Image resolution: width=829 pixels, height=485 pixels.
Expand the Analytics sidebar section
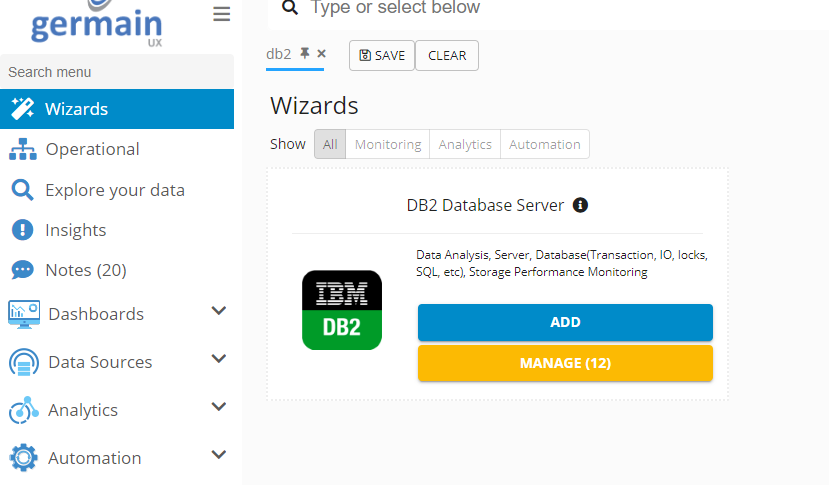point(219,408)
